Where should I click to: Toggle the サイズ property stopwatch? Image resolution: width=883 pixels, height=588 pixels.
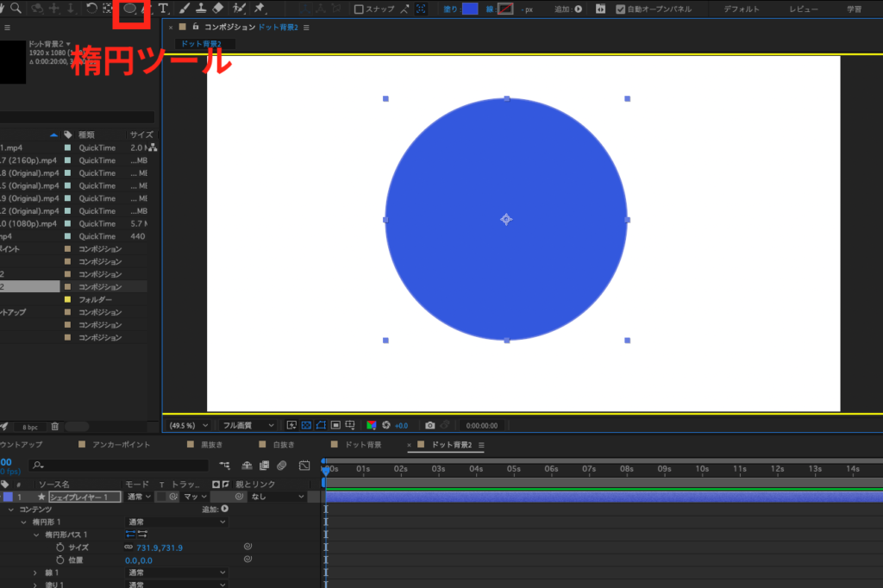point(60,547)
